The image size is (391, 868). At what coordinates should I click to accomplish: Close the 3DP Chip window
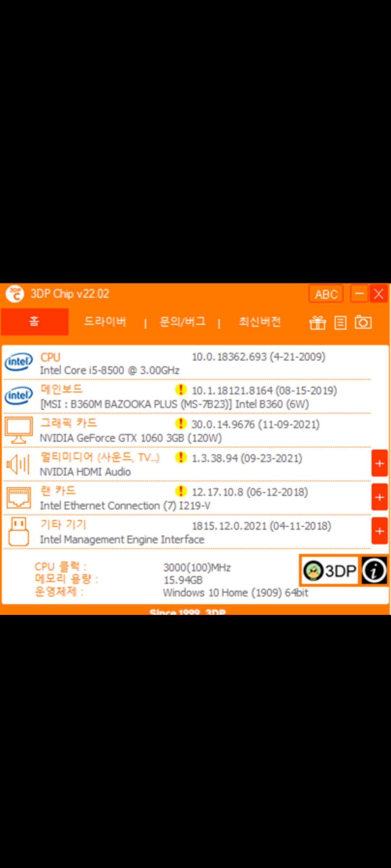click(379, 293)
